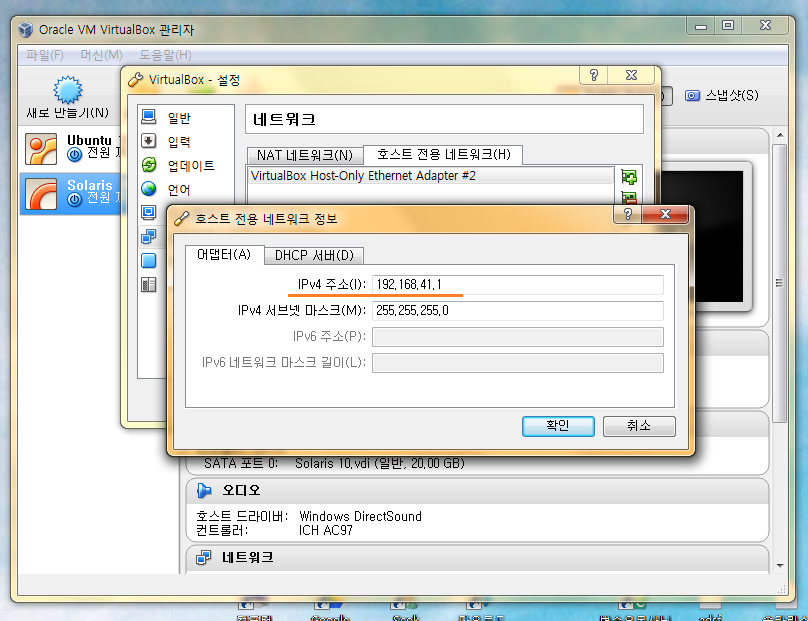This screenshot has height=621, width=808.
Task: Open the 파일(F) menu
Action: pos(45,55)
